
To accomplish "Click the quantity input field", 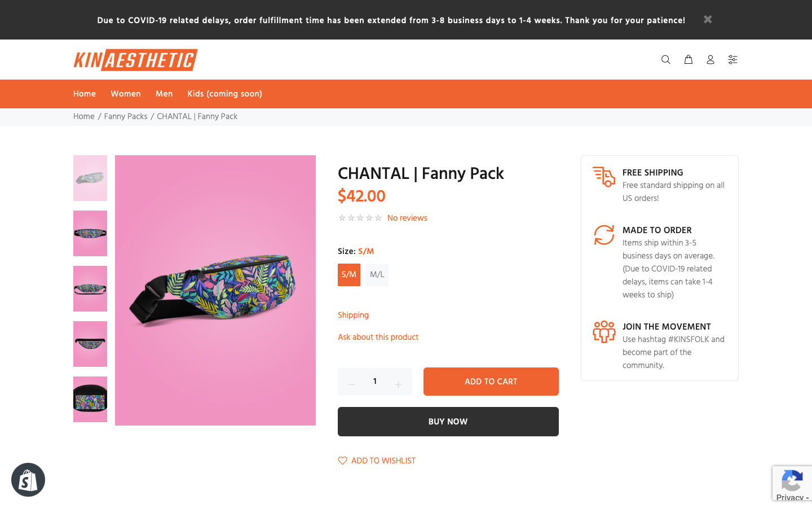I will [x=375, y=382].
